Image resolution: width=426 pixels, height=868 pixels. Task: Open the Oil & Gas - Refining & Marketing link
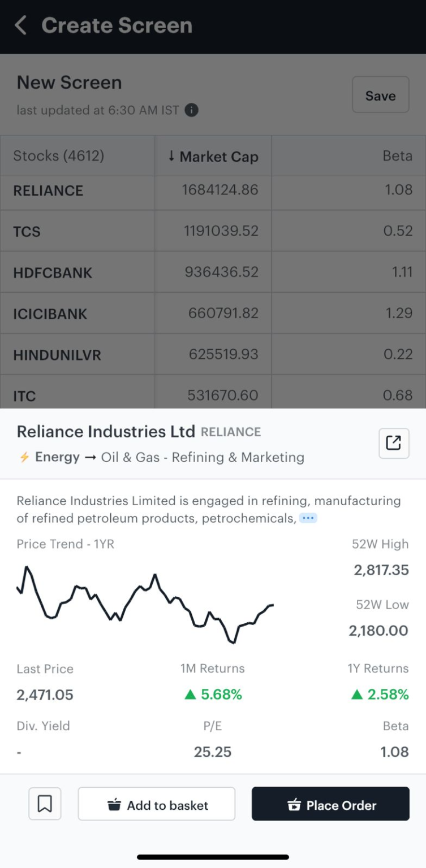click(x=203, y=457)
